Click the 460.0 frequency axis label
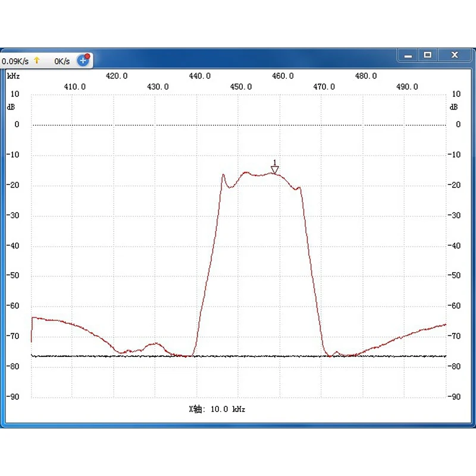 [x=283, y=76]
